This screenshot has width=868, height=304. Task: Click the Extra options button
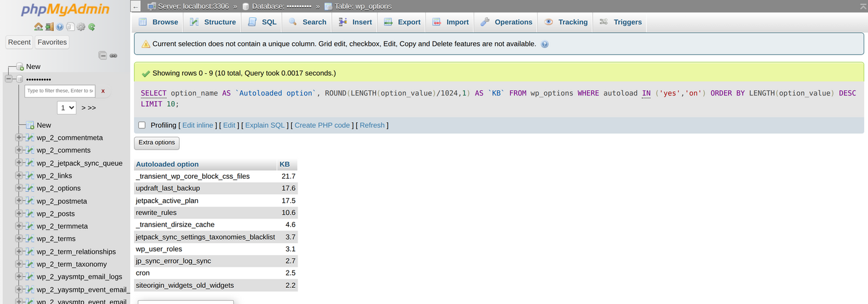coord(157,143)
